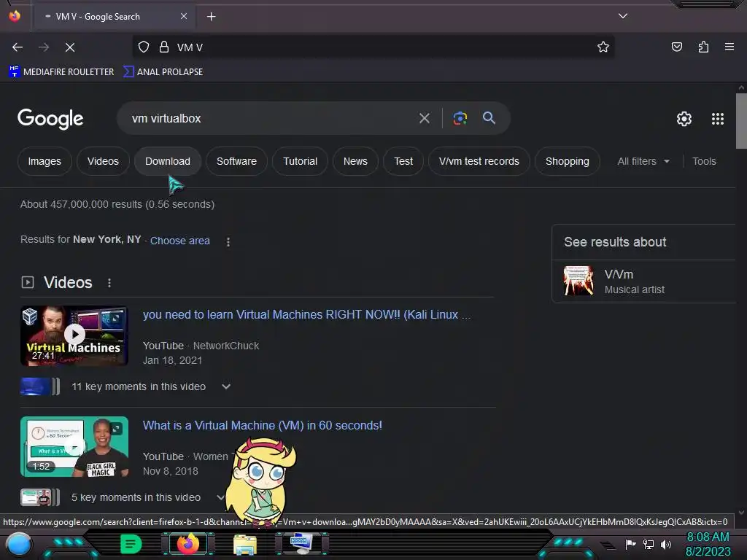The image size is (747, 560).
Task: Click the forward navigation arrow
Action: 44,47
